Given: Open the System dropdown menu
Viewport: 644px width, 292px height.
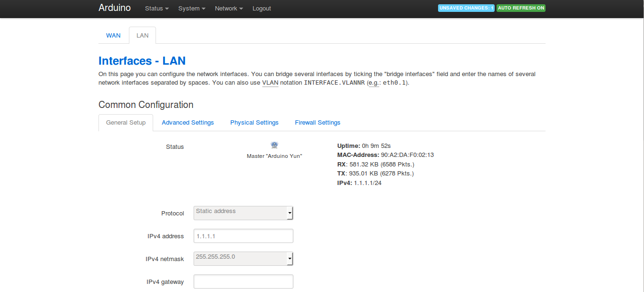Looking at the screenshot, I should [192, 9].
